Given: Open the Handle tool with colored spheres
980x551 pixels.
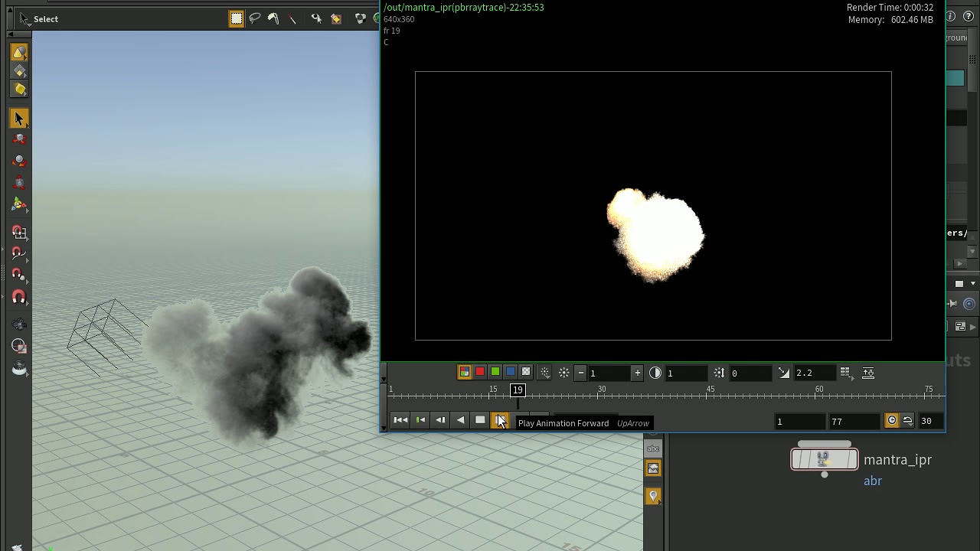Looking at the screenshot, I should pos(19,204).
